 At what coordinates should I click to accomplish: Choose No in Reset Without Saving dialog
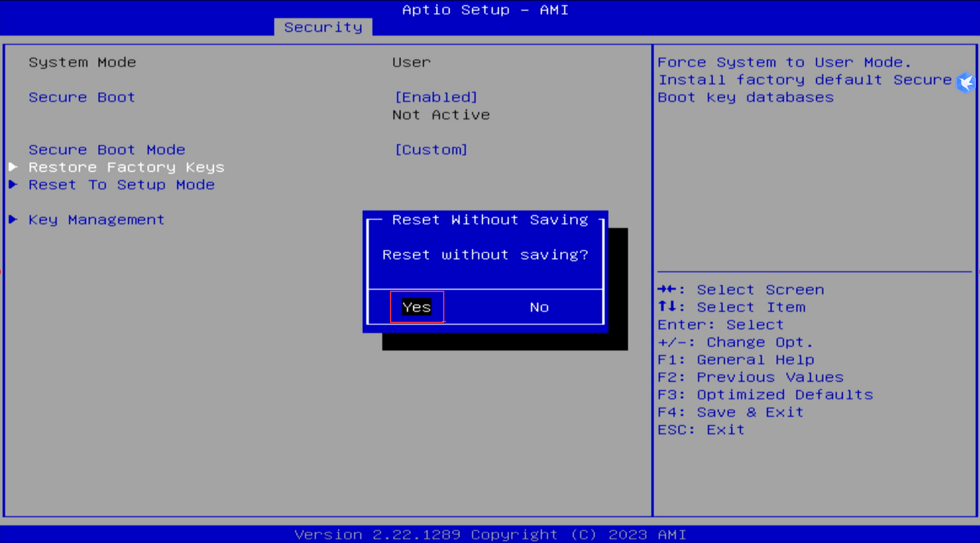[x=539, y=308]
